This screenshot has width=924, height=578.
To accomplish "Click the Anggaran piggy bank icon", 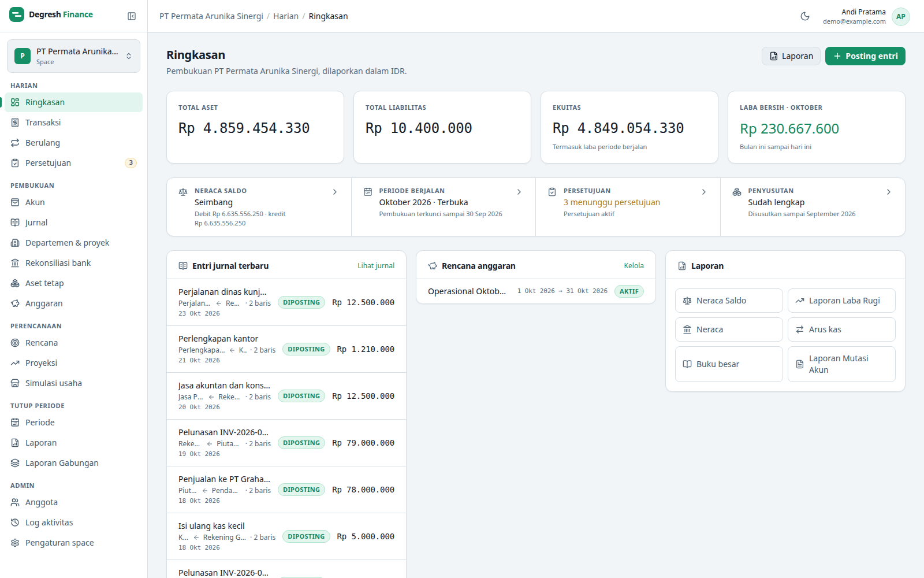I will tap(15, 303).
